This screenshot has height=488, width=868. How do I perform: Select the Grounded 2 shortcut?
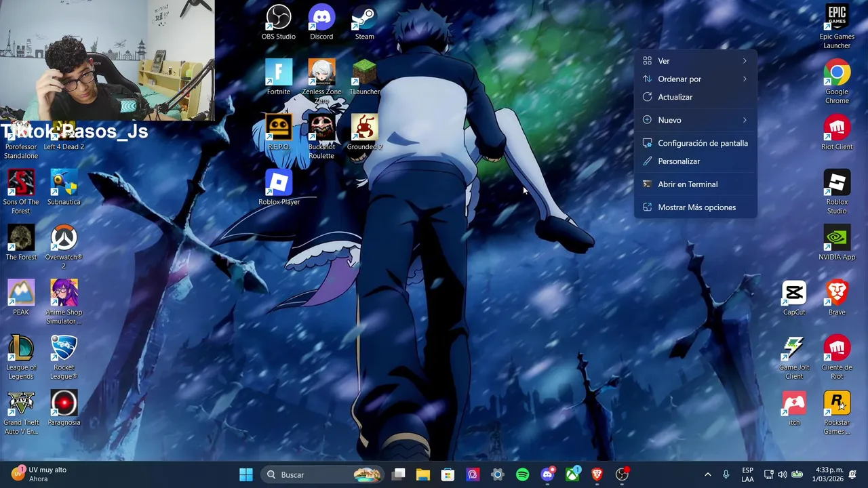tap(365, 133)
